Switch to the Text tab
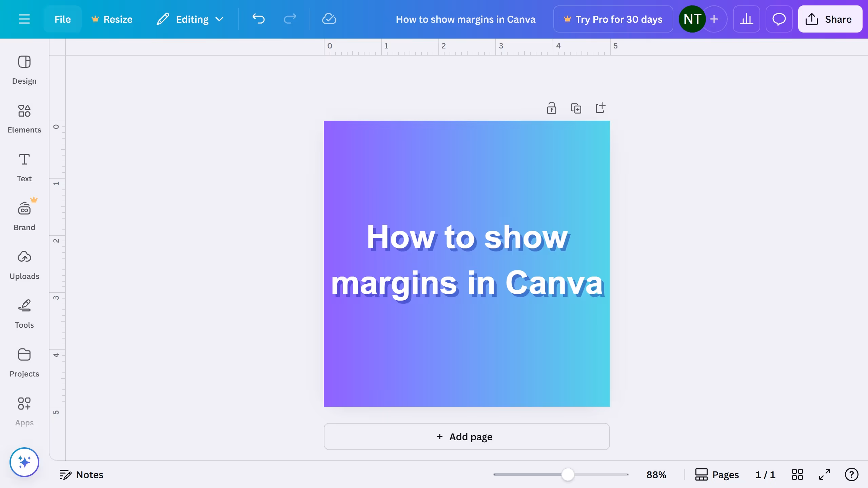The width and height of the screenshot is (868, 488). (24, 167)
